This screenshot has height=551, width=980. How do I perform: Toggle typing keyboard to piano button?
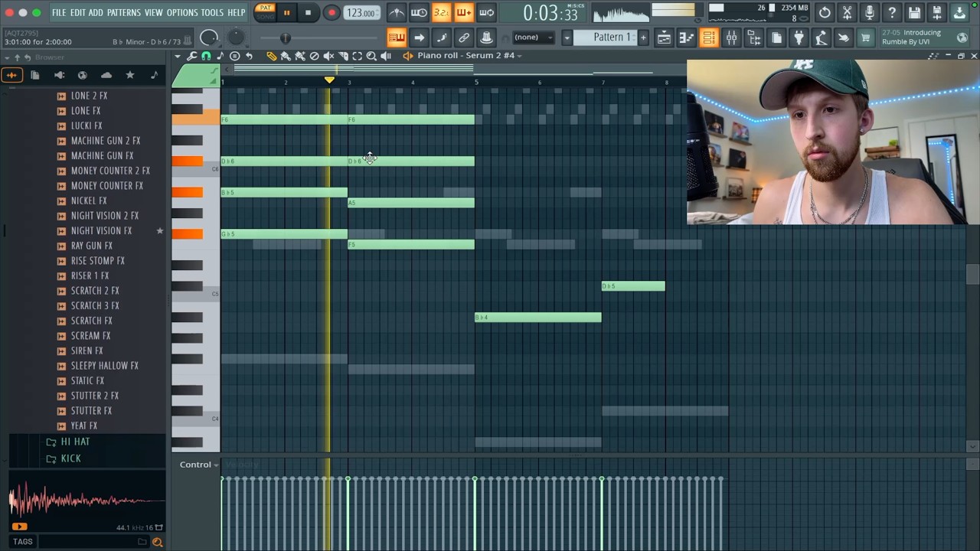click(x=396, y=37)
